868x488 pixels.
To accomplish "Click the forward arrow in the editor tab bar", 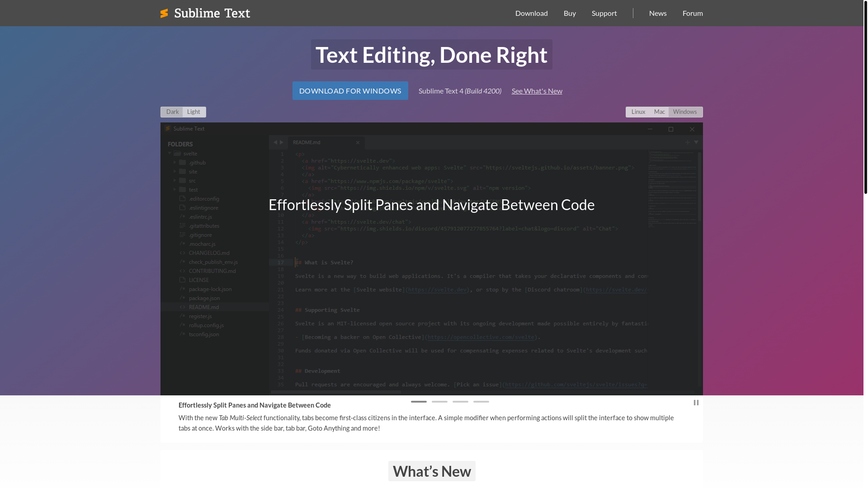I will [x=282, y=142].
